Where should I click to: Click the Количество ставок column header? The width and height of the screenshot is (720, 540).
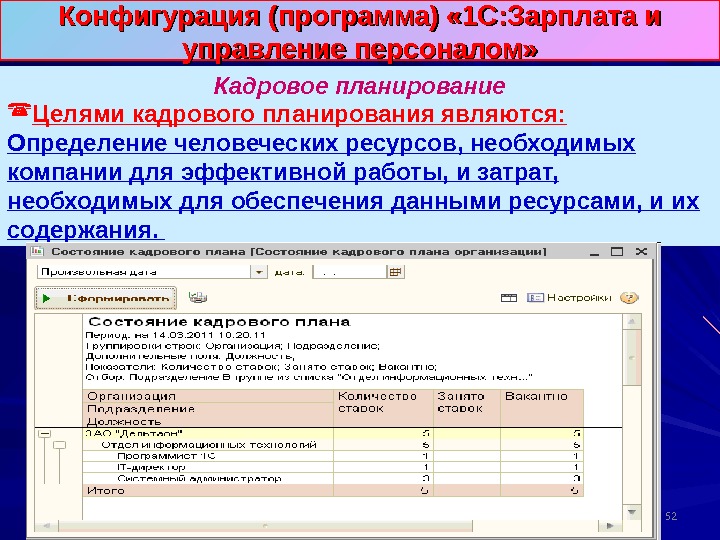point(383,408)
